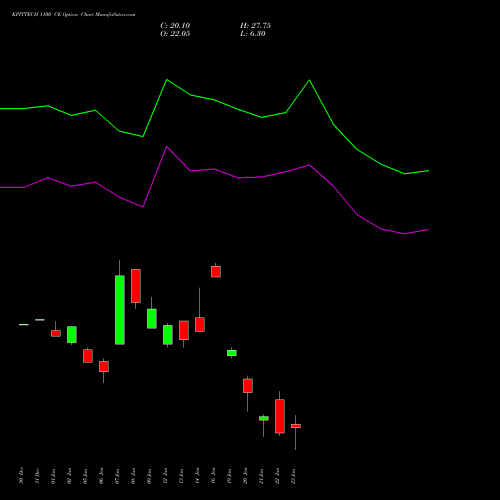Viewport: 500px width, 500px height.
Task: Click the 13 Jan date axis label
Action: [x=181, y=476]
